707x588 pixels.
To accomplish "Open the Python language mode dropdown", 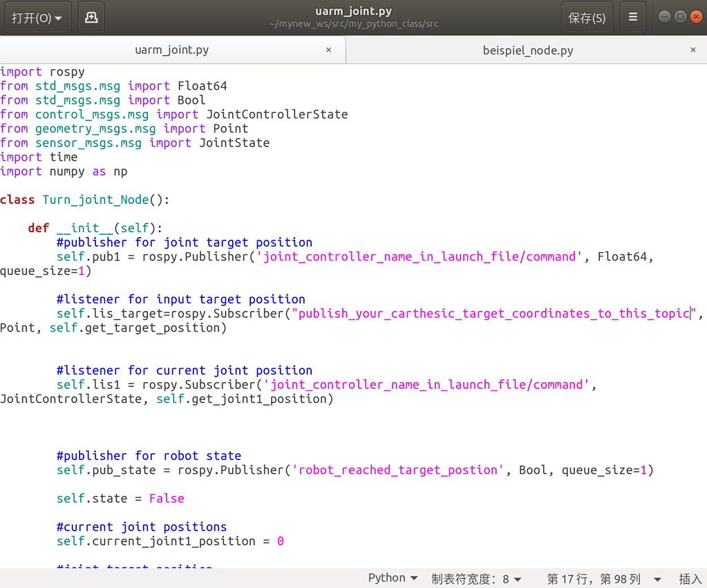I will point(393,577).
